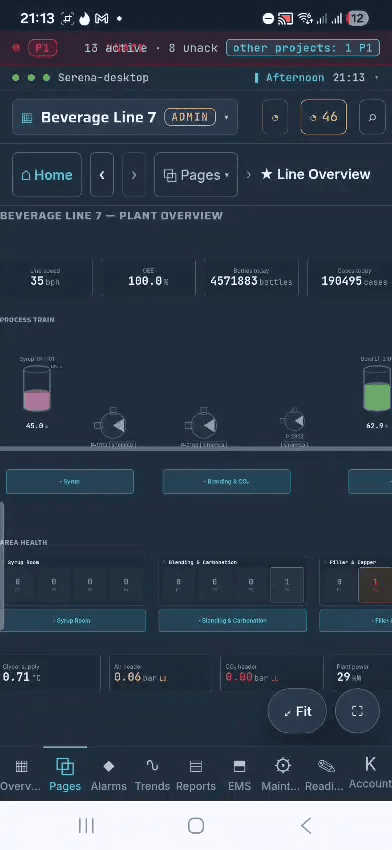Tap the P1 alarm priority badge

coord(42,48)
